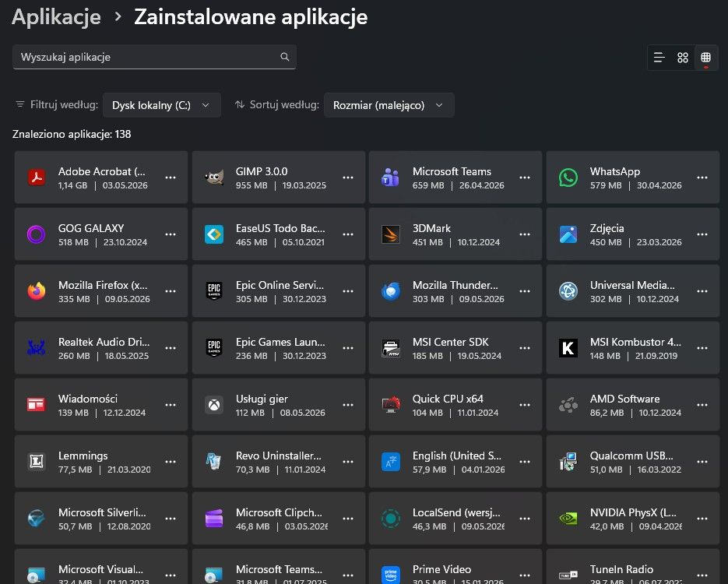
Task: Open more options for Adobe Acrobat
Action: point(171,178)
